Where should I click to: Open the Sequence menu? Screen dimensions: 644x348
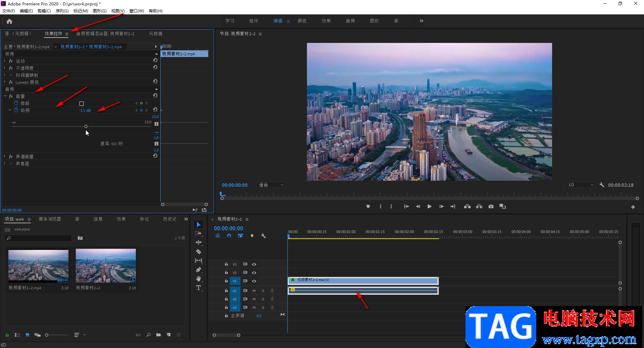coord(62,11)
